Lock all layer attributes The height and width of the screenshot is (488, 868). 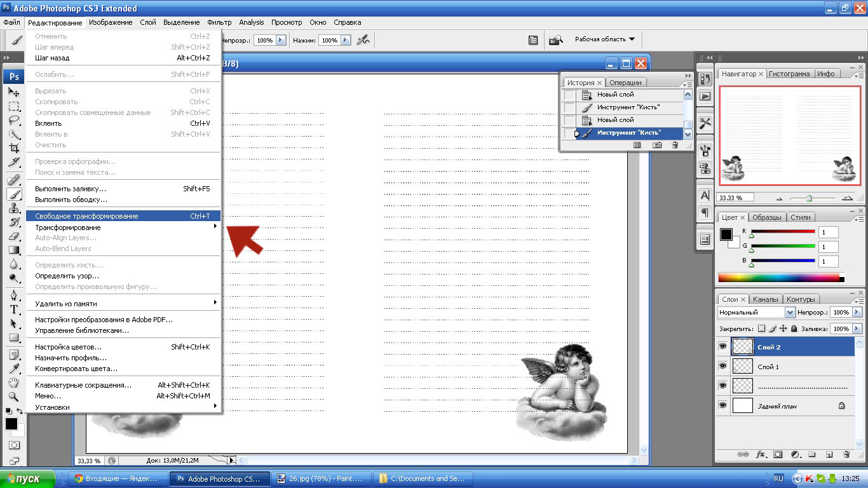click(794, 329)
